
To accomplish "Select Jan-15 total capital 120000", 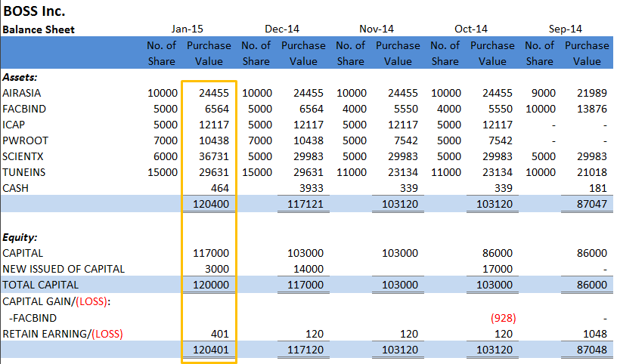I will [x=210, y=285].
